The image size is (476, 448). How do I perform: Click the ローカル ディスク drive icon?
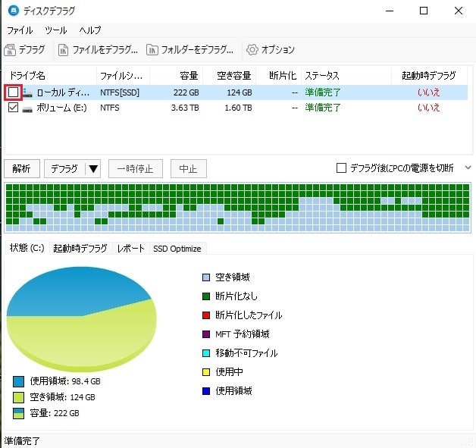(27, 92)
